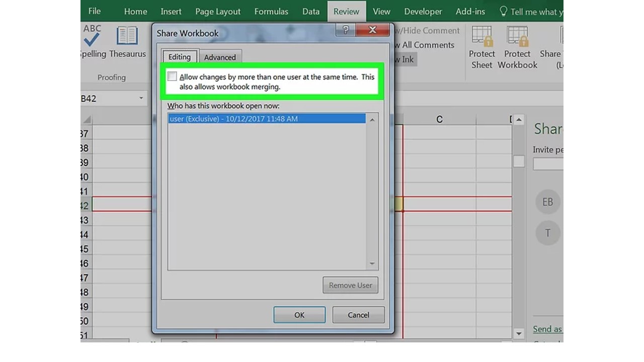Viewport: 644px width, 362px height.
Task: Enable changes by more than one user
Action: pos(172,76)
